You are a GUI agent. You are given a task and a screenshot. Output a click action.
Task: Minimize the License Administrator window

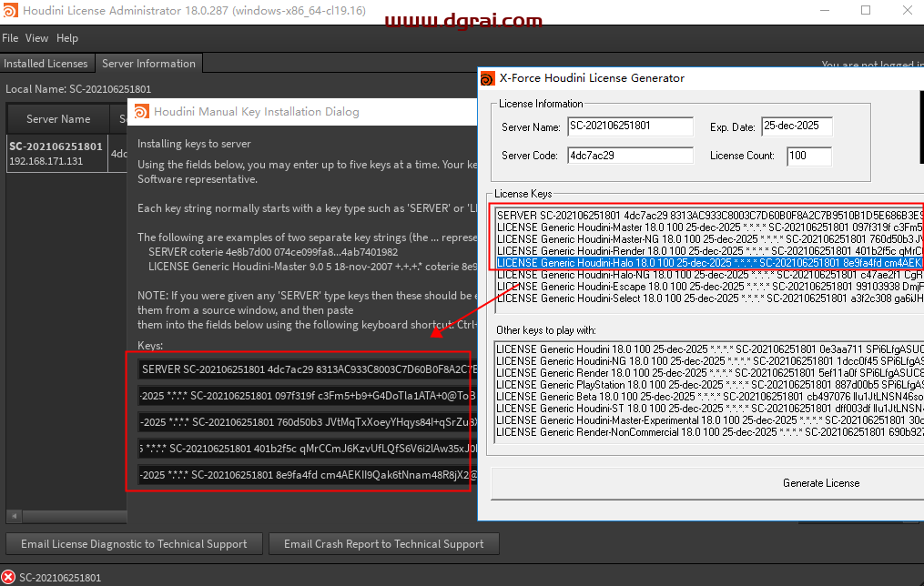(x=825, y=11)
